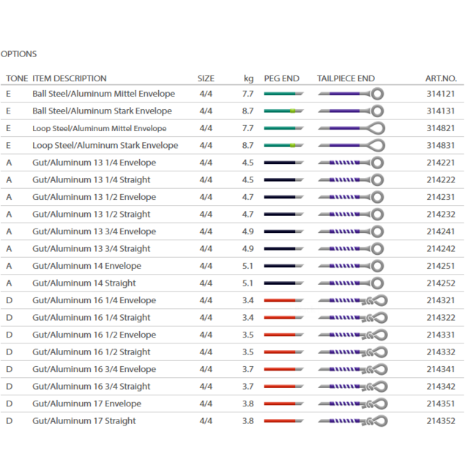Click article number 214232
This screenshot has width=476, height=476.
[x=442, y=215]
